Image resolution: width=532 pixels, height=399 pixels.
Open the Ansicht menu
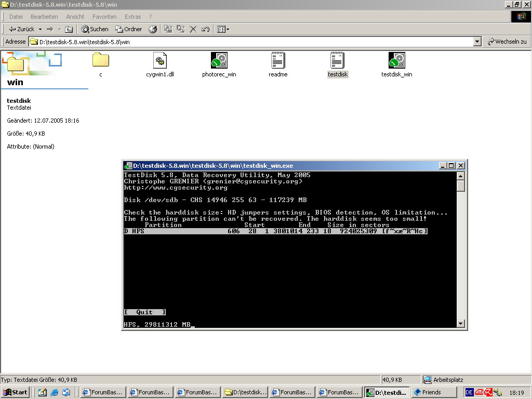coord(75,17)
